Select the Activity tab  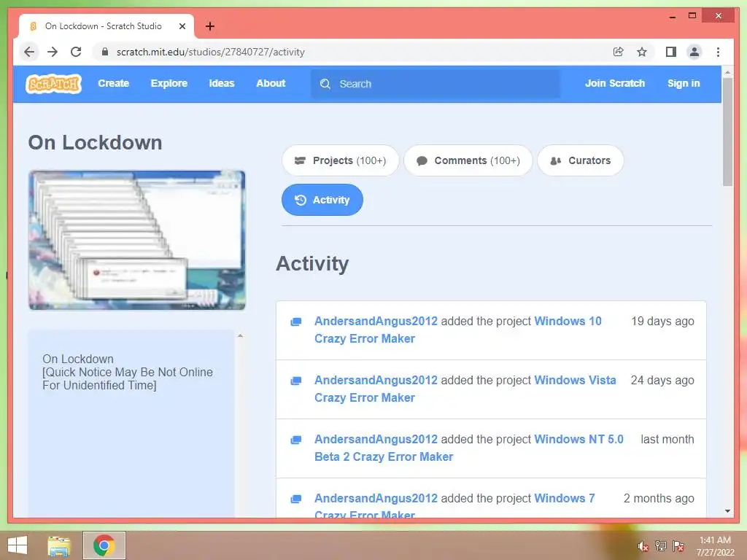click(322, 200)
